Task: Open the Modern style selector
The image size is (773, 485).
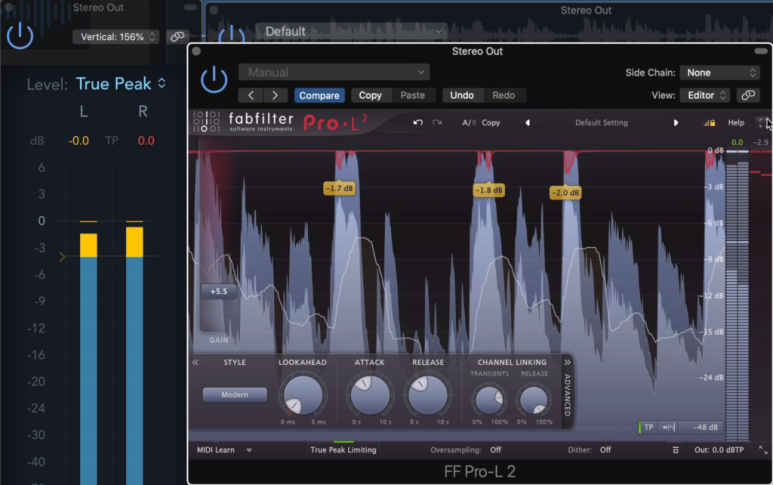Action: [235, 395]
